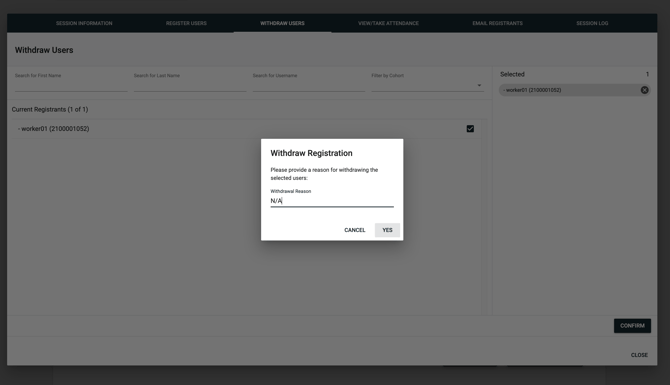The image size is (670, 385).
Task: Open the Email Registrants tab
Action: click(x=497, y=23)
